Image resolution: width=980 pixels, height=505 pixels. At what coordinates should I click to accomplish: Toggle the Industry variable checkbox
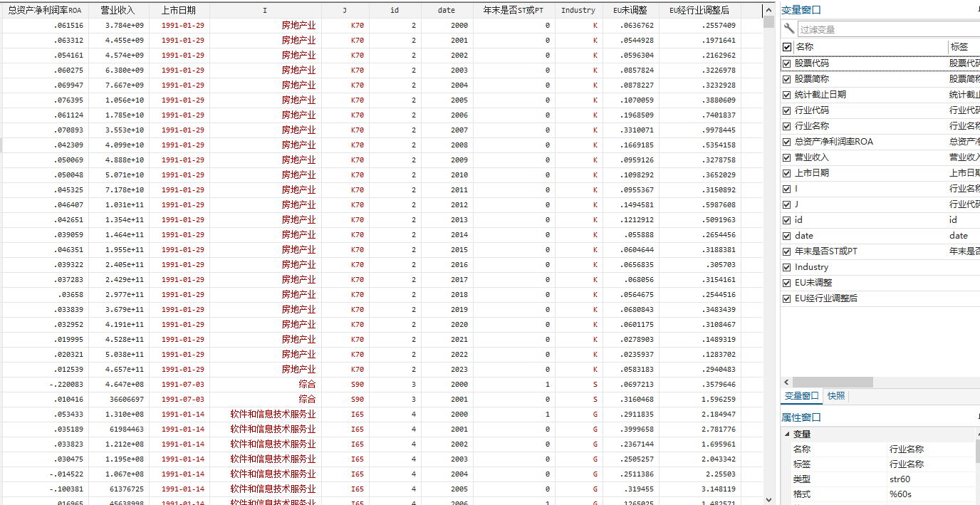[787, 267]
